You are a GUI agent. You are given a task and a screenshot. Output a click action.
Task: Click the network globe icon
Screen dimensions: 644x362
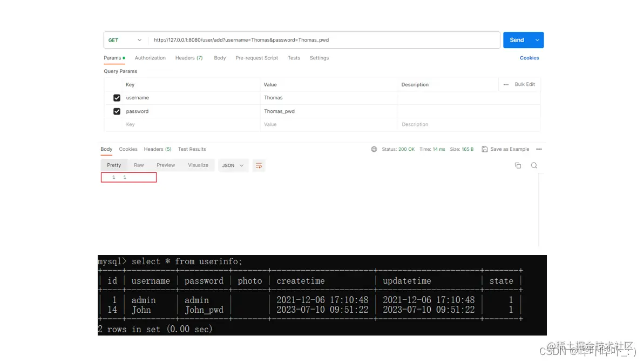point(374,149)
